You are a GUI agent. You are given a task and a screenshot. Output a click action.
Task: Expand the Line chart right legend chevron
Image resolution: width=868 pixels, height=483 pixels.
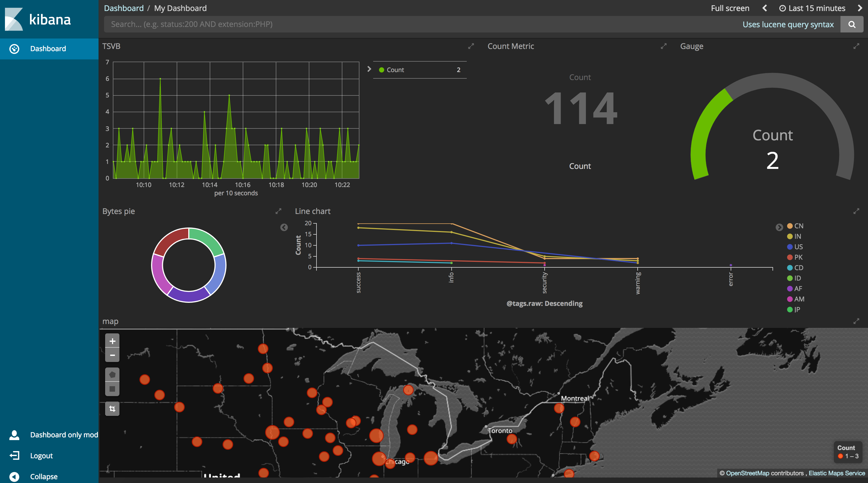[x=780, y=227]
